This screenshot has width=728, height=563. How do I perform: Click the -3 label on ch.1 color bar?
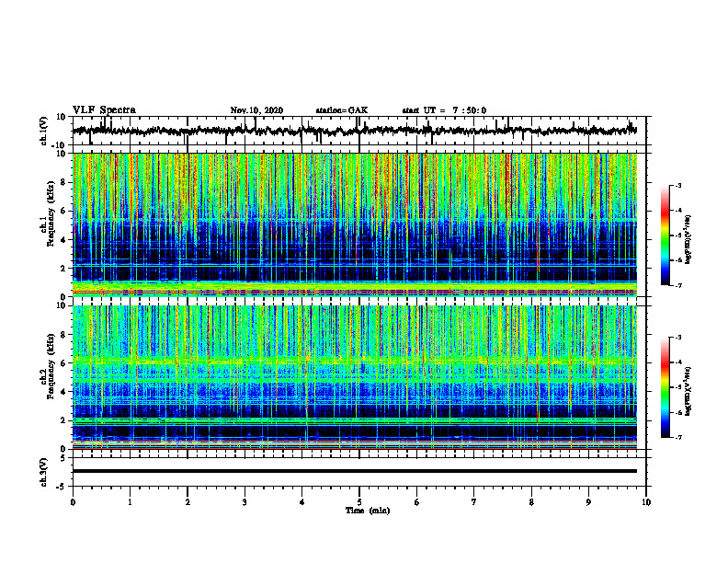(678, 185)
